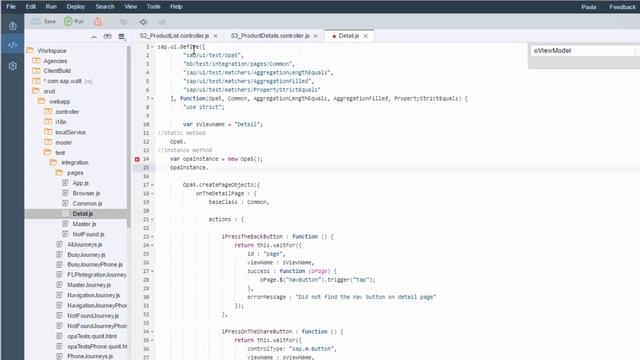This screenshot has width=640, height=360.
Task: Close the S3_ProductDetails.controller.js tab
Action: (316, 36)
